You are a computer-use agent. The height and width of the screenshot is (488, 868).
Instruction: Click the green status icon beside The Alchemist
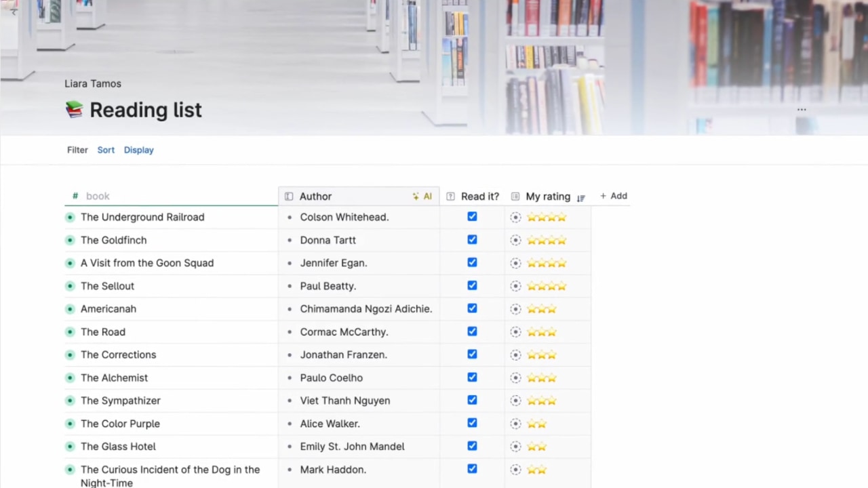[x=70, y=378]
